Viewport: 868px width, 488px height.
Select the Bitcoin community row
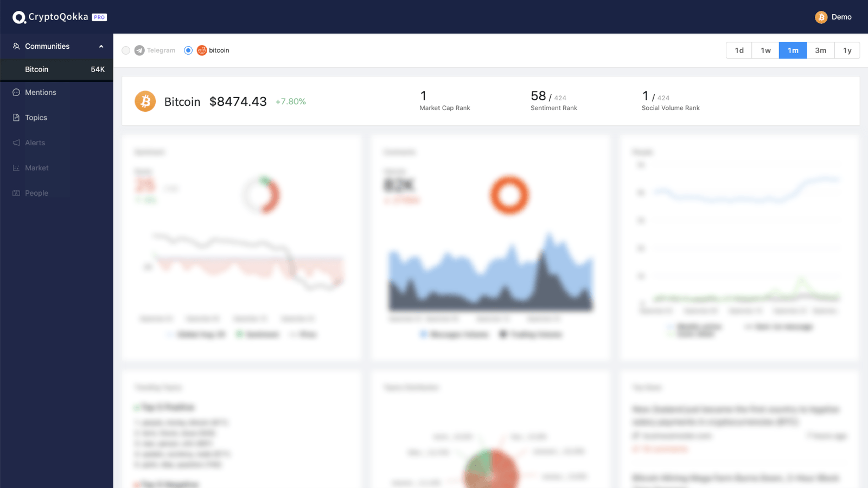point(56,69)
